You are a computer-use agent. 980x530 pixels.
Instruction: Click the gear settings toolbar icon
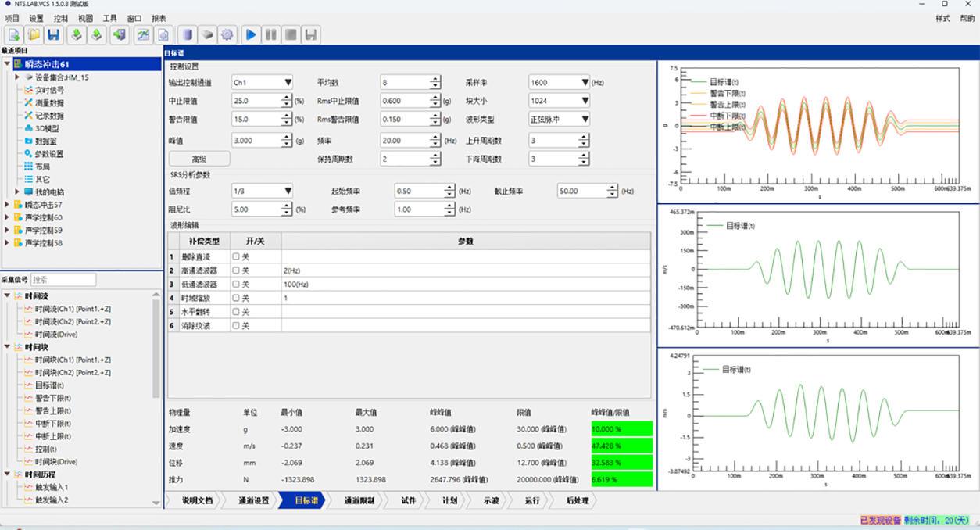pyautogui.click(x=227, y=34)
